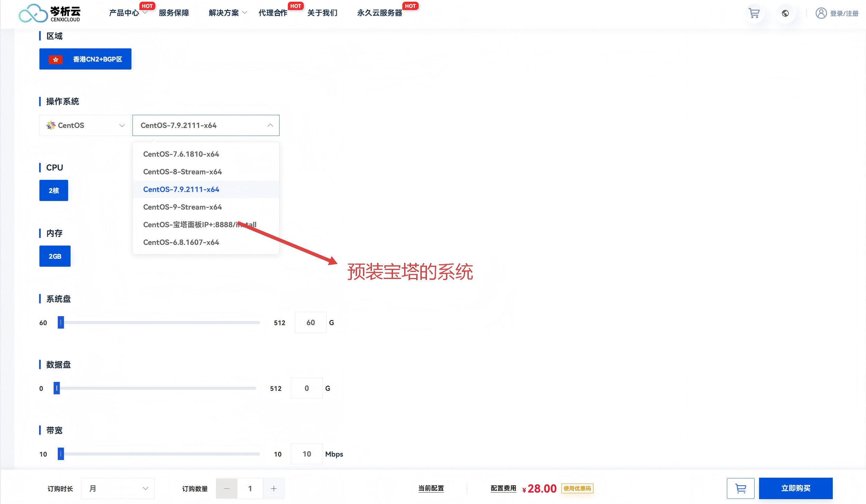Screen dimensions: 866x504
Task: Click the 使用优惠码 coupon link
Action: (x=577, y=488)
